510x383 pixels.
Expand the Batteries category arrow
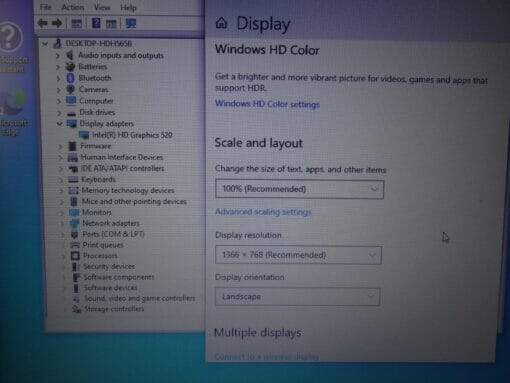tap(58, 67)
